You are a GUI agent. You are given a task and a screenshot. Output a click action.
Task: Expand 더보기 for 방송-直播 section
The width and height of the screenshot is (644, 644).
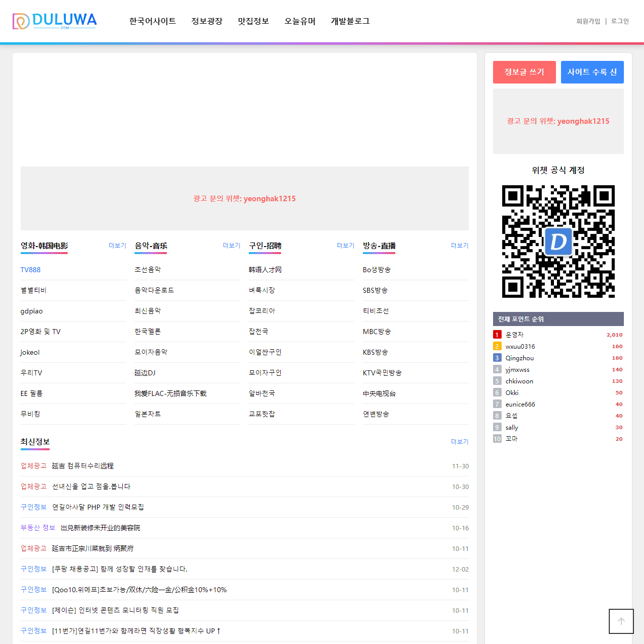click(459, 246)
